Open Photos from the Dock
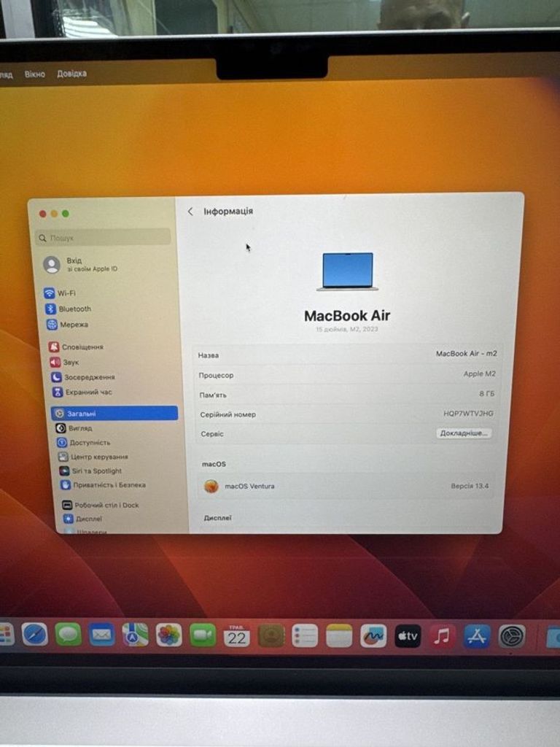The height and width of the screenshot is (747, 560). (169, 635)
